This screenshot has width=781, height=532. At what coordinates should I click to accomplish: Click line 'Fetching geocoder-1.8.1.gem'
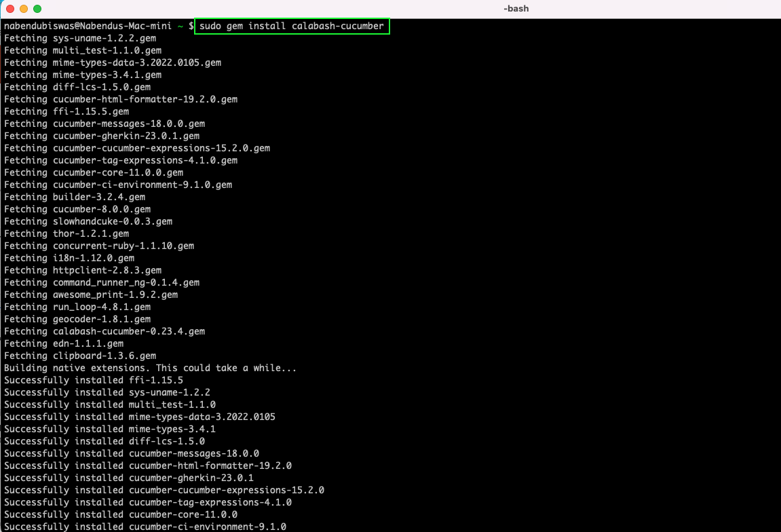(x=77, y=319)
